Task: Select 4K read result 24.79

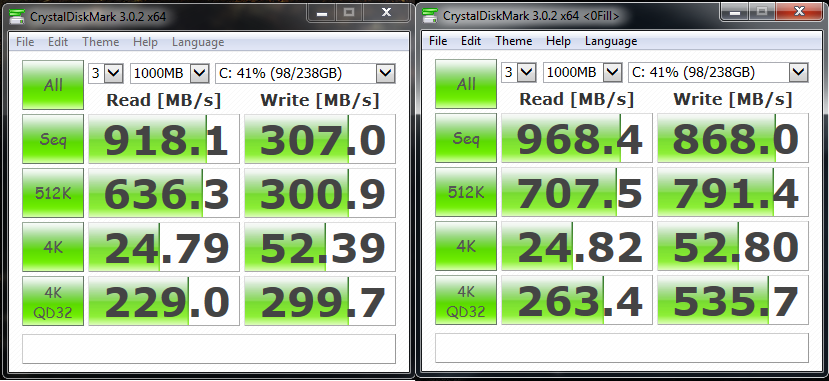Action: (164, 247)
